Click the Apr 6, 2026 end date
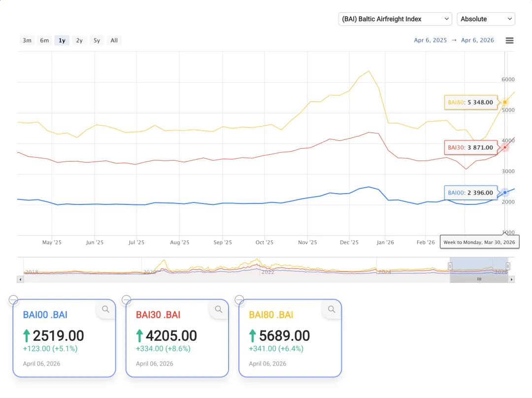The image size is (532, 398). tap(477, 40)
